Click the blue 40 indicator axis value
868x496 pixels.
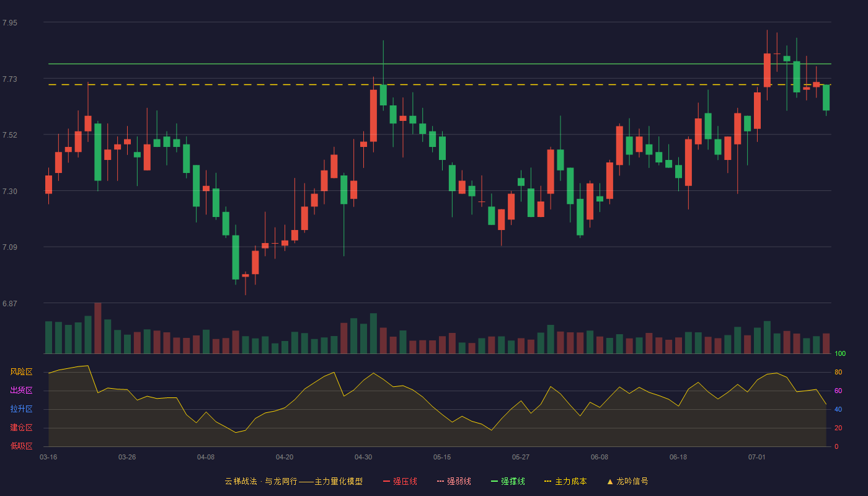point(838,409)
